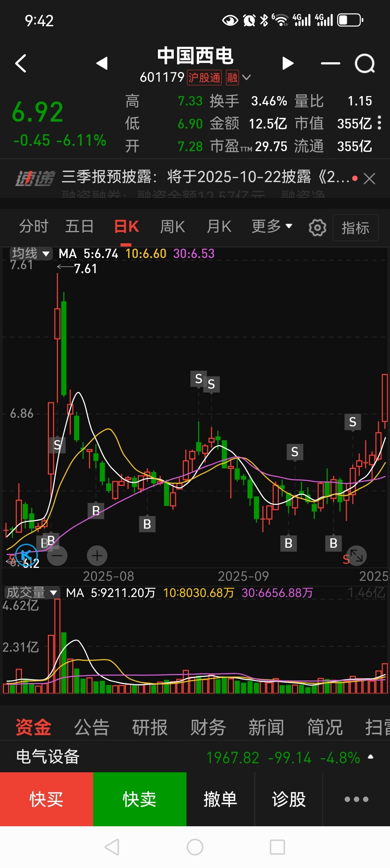This screenshot has width=390, height=868.
Task: Open the 三季报预披露 news item
Action: click(x=205, y=177)
